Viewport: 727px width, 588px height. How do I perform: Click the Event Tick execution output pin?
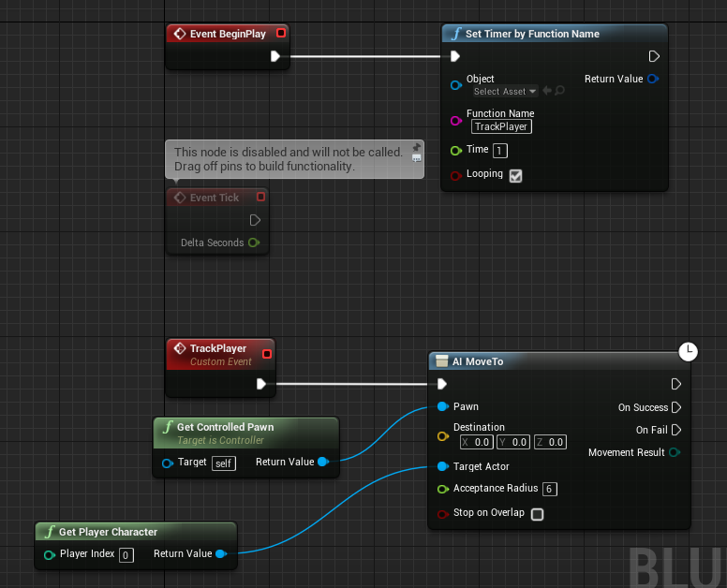pyautogui.click(x=255, y=220)
